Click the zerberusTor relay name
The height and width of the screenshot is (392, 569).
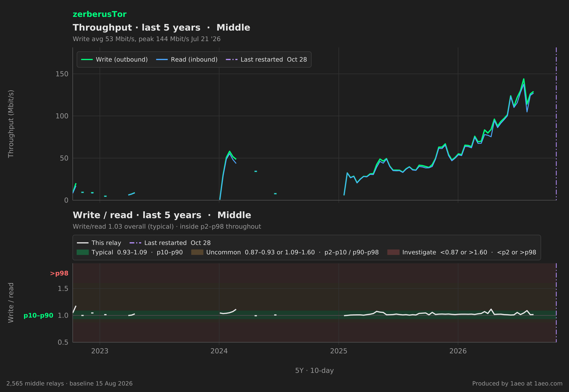point(100,14)
